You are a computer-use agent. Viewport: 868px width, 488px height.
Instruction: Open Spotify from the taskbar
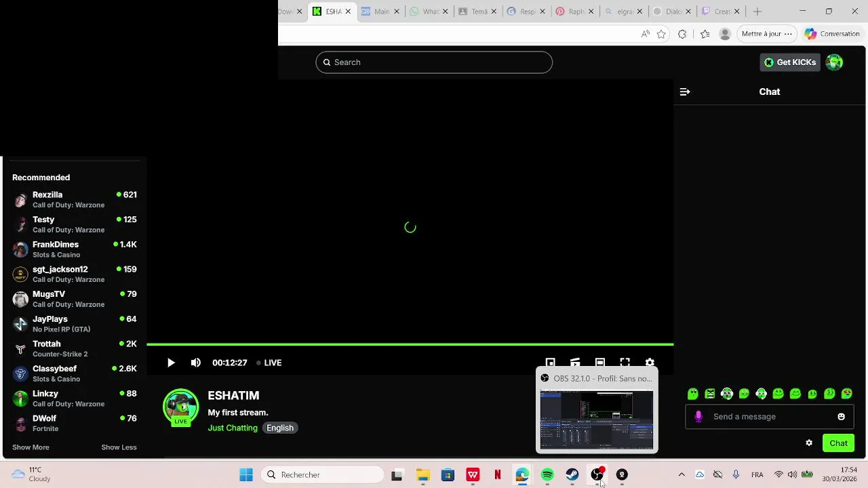click(x=547, y=475)
